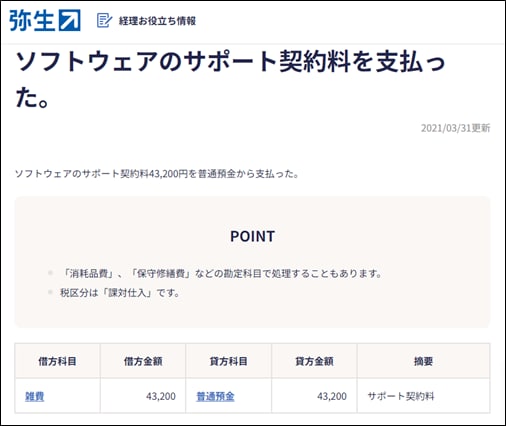Click the 弥生 logo text
506x426 pixels.
pos(31,20)
